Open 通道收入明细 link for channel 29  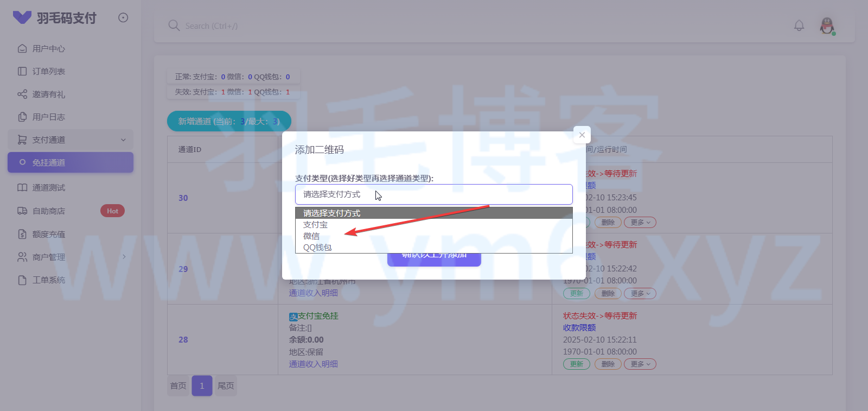pos(314,293)
